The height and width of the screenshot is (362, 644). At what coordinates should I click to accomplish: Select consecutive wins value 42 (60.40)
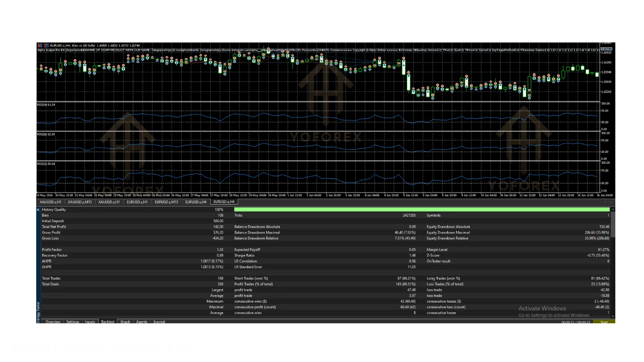tap(408, 302)
